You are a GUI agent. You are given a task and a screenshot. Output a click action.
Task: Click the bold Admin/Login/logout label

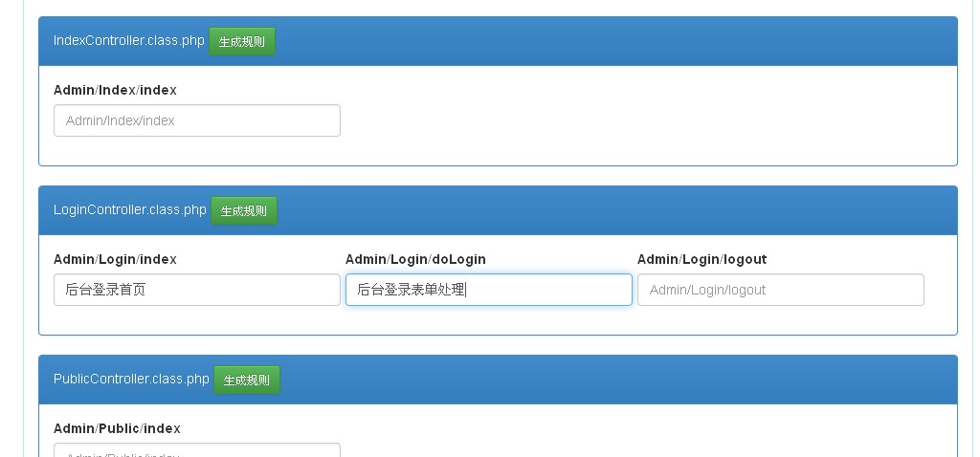[702, 259]
